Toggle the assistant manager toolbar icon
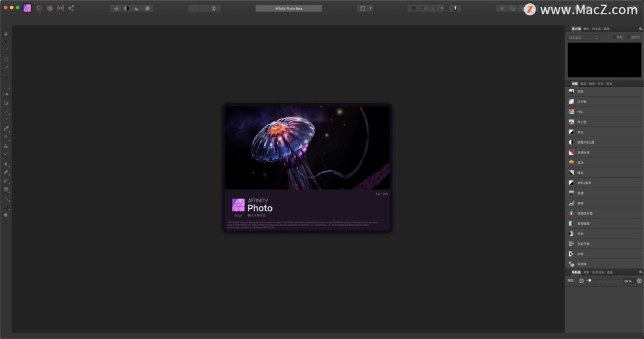Screen dimensions: 644x339 455,8
